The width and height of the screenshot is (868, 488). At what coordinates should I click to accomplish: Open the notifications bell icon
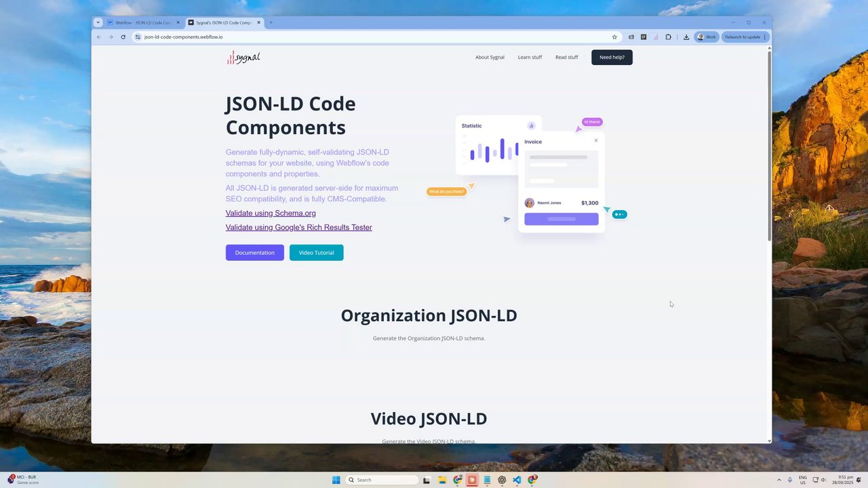pos(859,480)
